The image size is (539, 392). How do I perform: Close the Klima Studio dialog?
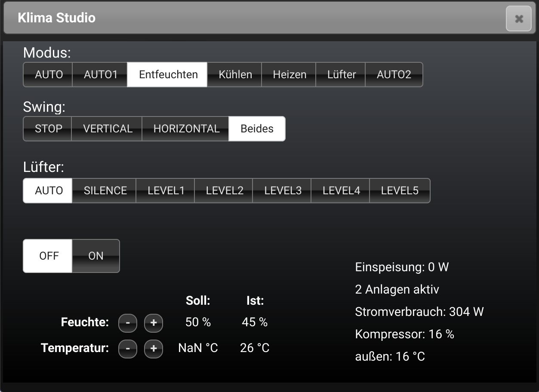pos(519,18)
